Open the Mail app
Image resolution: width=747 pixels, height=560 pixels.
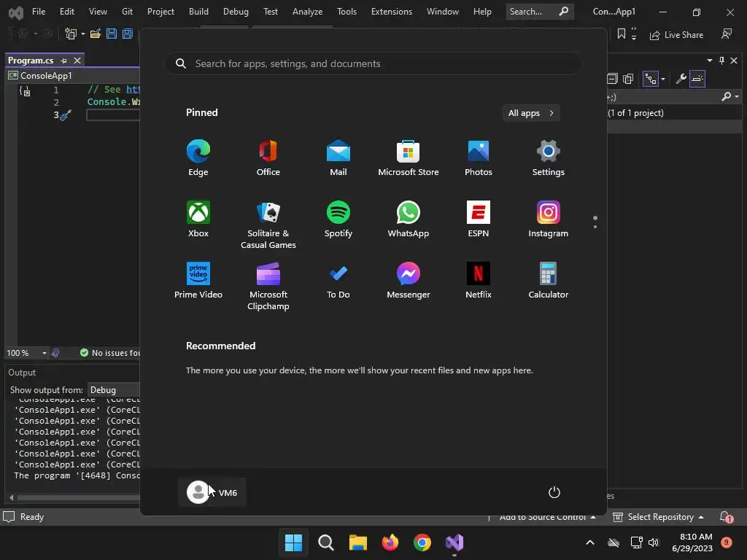click(x=338, y=158)
